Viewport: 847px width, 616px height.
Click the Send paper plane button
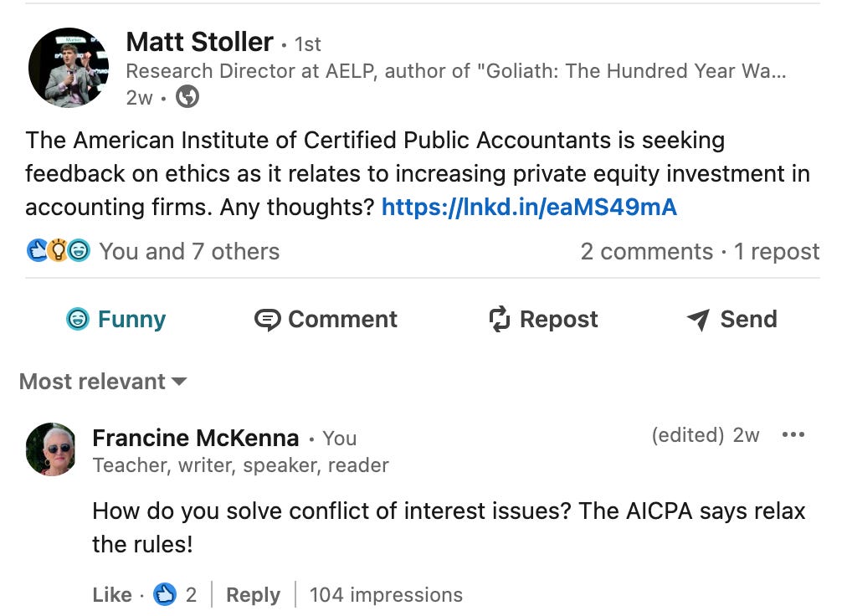[x=732, y=319]
